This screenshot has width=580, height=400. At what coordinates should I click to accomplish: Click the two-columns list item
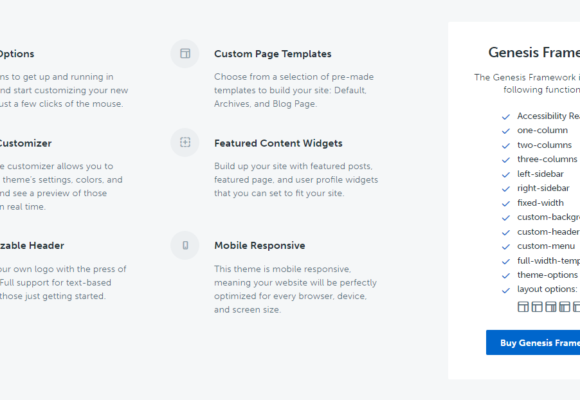point(544,145)
